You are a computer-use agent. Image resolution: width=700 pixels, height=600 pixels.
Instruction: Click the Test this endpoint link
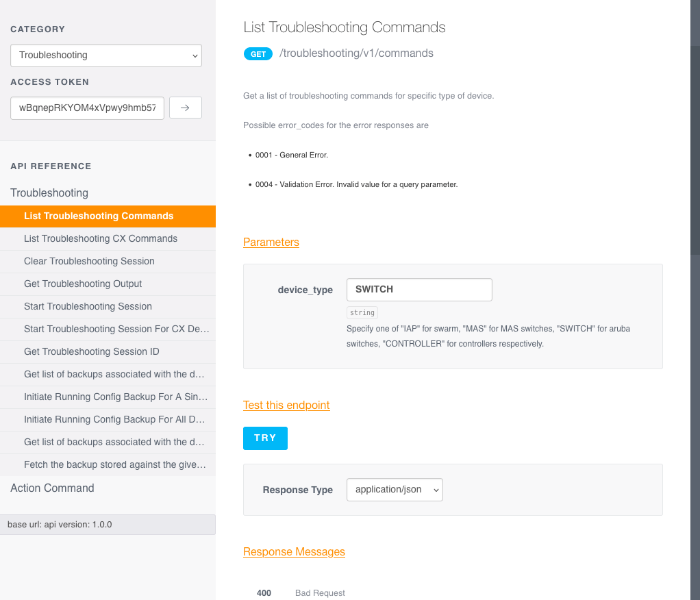[286, 405]
